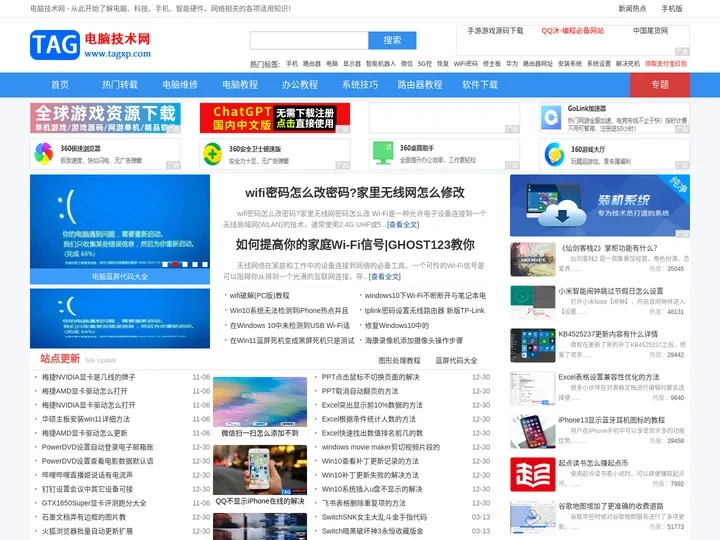The image size is (720, 540).
Task: Open windows movie maker剪切视频片段的 article
Action: tap(381, 447)
